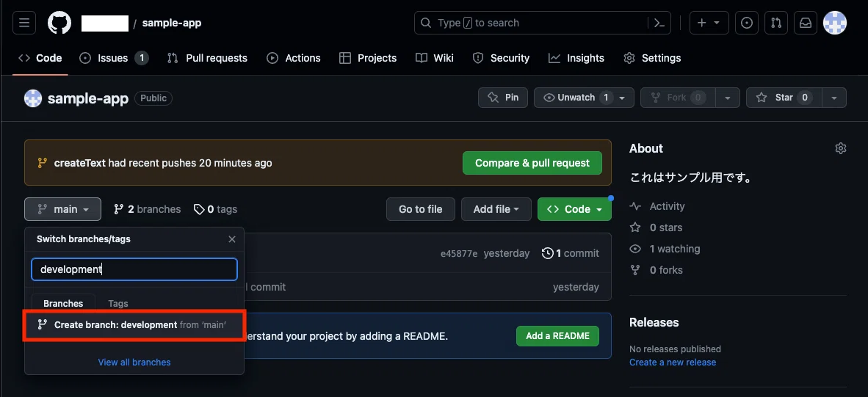868x397 pixels.
Task: Open the 0 forks link
Action: (x=656, y=270)
